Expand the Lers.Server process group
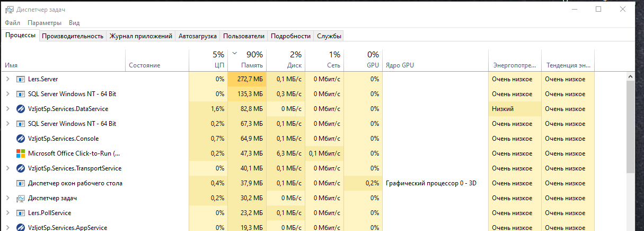This screenshot has width=644, height=231. [x=7, y=79]
